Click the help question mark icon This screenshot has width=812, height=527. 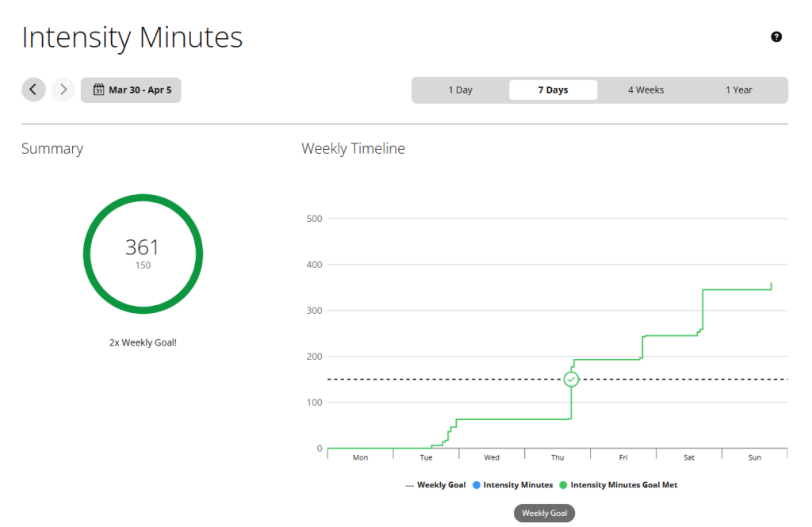point(776,36)
